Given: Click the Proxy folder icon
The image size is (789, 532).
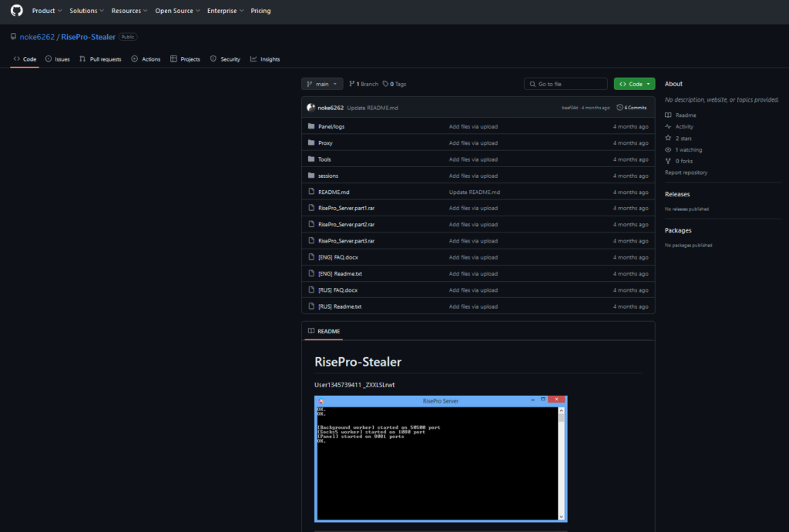Looking at the screenshot, I should click(311, 142).
